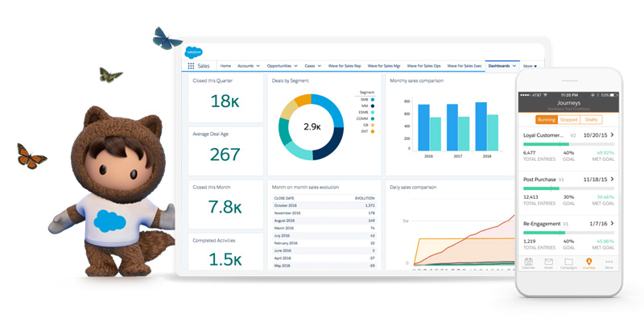Image resolution: width=644 pixels, height=322 pixels.
Task: Click the Post Purchase progress bar
Action: (569, 188)
